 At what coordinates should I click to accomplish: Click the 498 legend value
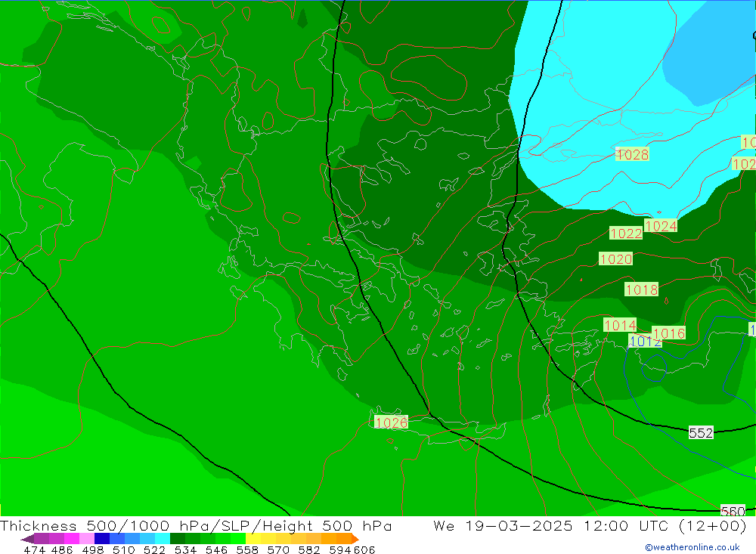tap(92, 549)
